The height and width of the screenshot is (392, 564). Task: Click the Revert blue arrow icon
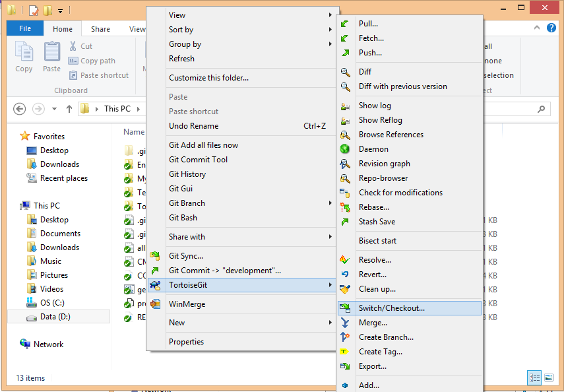[345, 275]
